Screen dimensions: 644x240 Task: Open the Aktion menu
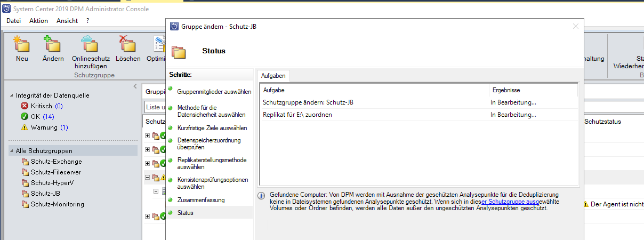(39, 21)
